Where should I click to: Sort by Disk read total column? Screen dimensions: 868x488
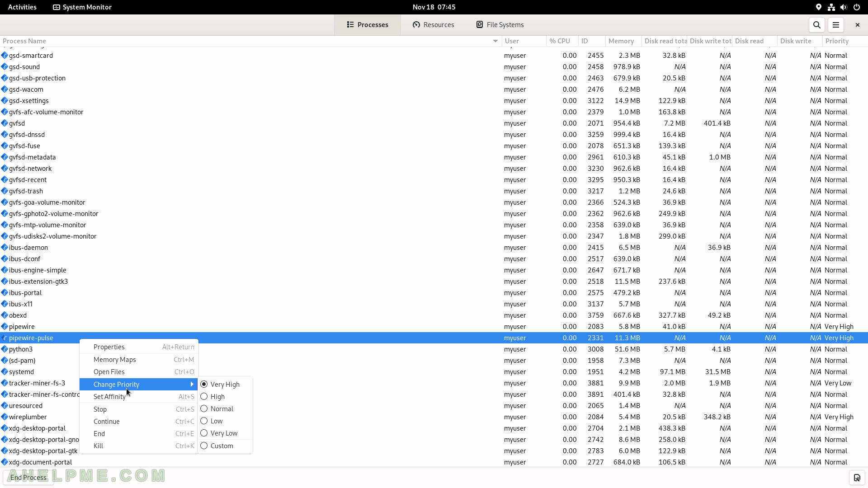coord(664,41)
